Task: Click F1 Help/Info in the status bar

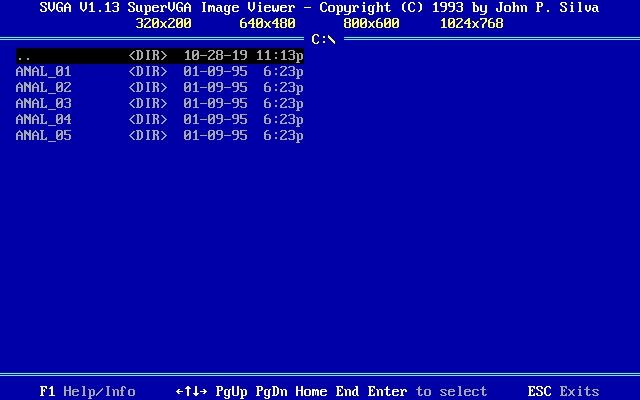Action: tap(87, 391)
